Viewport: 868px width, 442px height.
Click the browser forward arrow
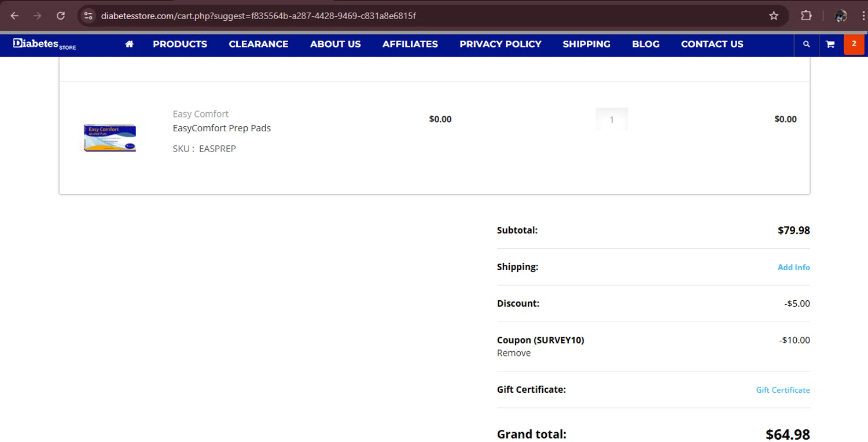[x=38, y=16]
